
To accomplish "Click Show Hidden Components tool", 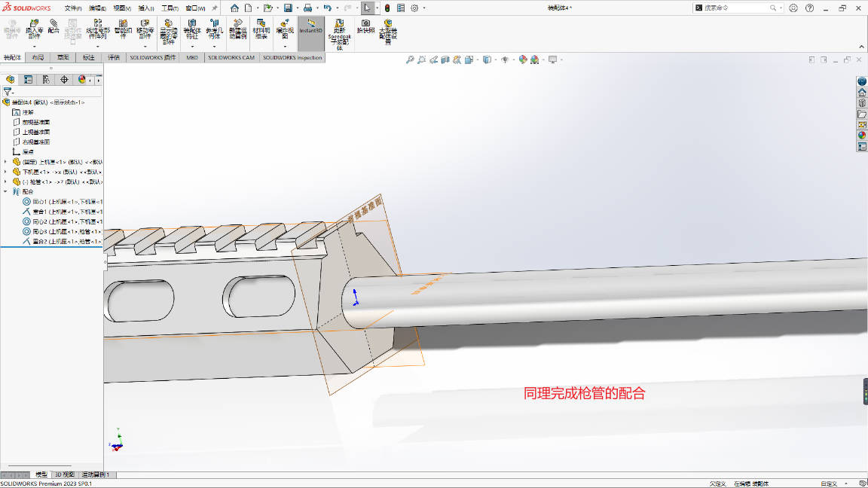I will pos(169,31).
